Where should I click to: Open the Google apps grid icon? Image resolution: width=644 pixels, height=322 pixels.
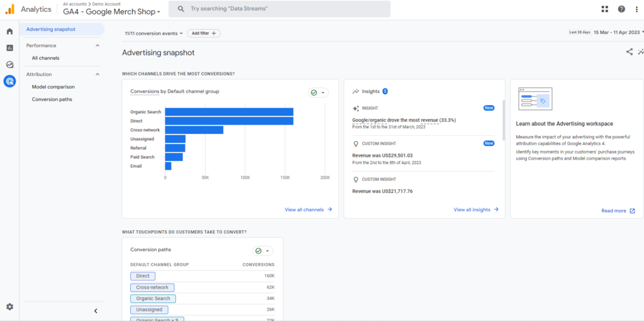point(604,9)
